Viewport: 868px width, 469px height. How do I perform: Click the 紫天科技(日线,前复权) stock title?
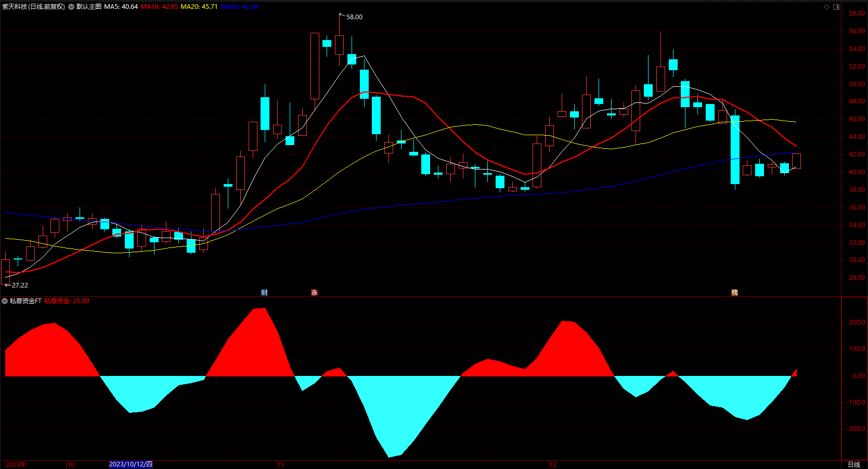coord(34,7)
